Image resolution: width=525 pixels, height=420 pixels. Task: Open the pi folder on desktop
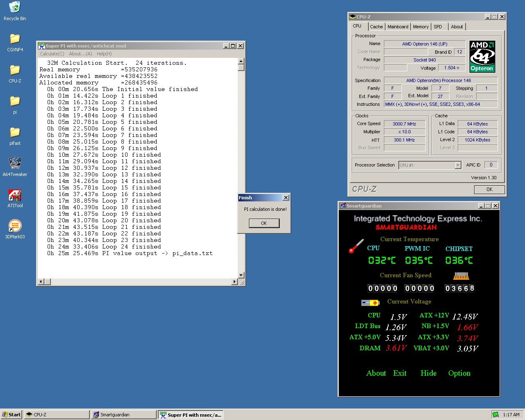[15, 105]
